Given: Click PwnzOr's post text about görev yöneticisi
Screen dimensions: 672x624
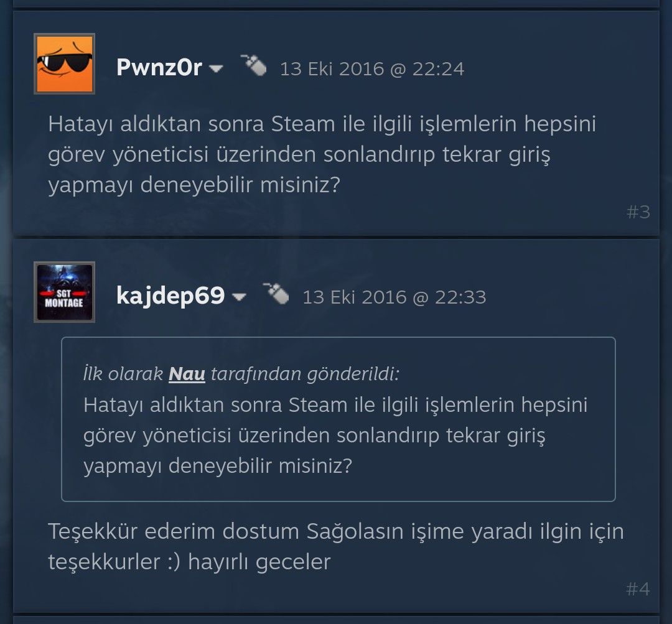Looking at the screenshot, I should tap(322, 154).
